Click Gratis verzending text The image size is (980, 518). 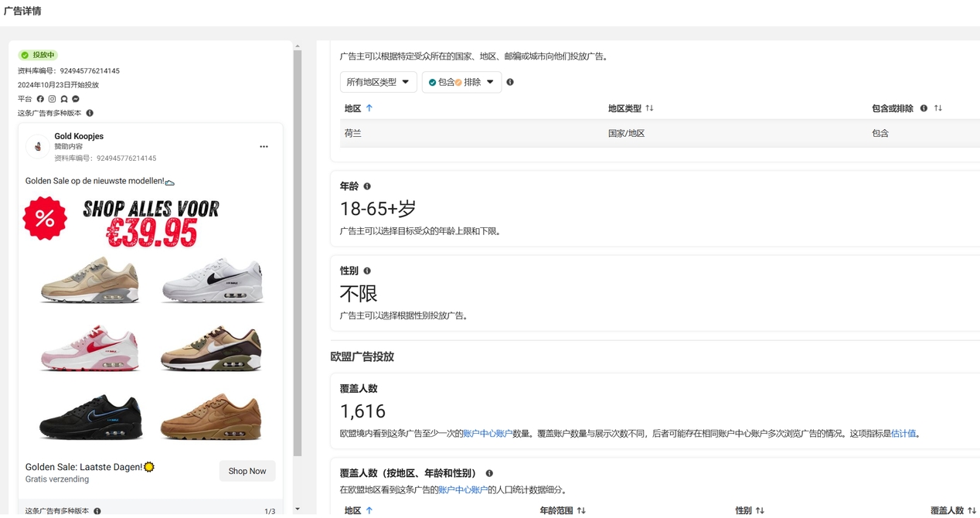click(x=57, y=479)
